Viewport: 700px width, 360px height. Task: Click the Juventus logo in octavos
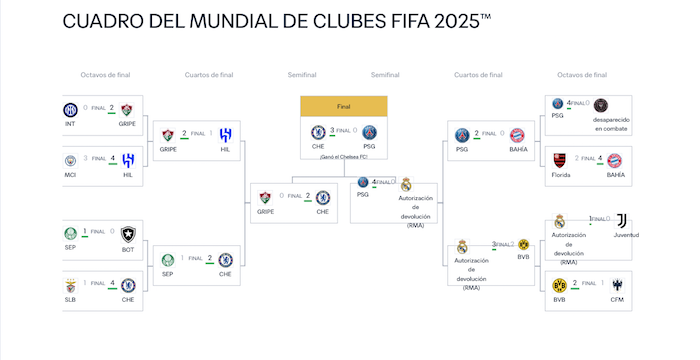coord(621,221)
